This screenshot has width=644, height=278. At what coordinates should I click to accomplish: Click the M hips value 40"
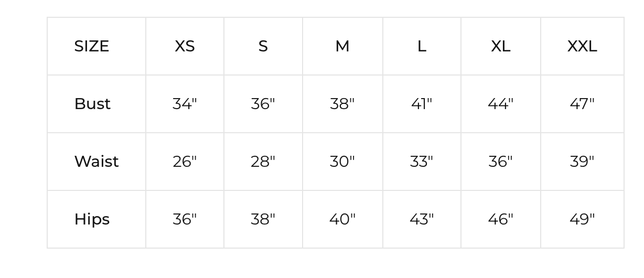[x=342, y=219]
